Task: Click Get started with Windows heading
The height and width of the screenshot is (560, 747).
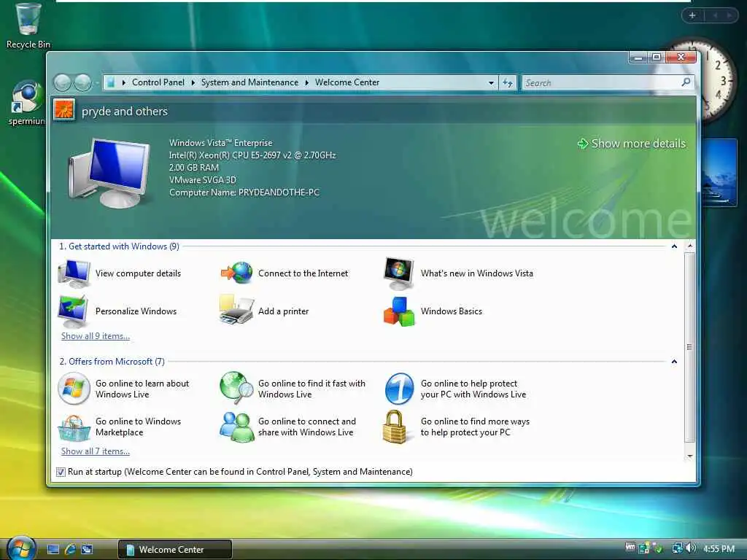Action: [x=119, y=246]
